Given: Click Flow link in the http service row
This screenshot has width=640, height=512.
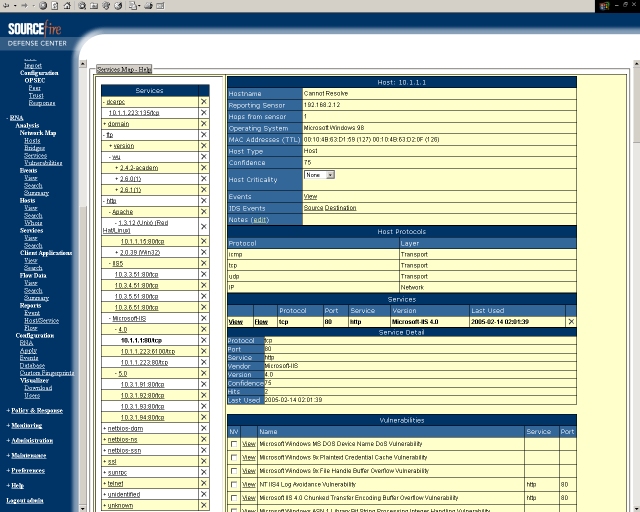Looking at the screenshot, I should click(x=261, y=322).
